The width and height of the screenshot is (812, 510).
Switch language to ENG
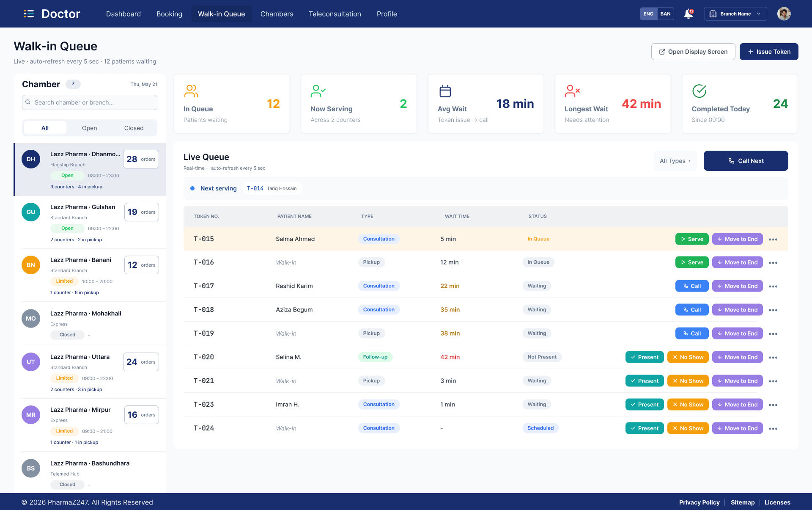click(x=648, y=14)
